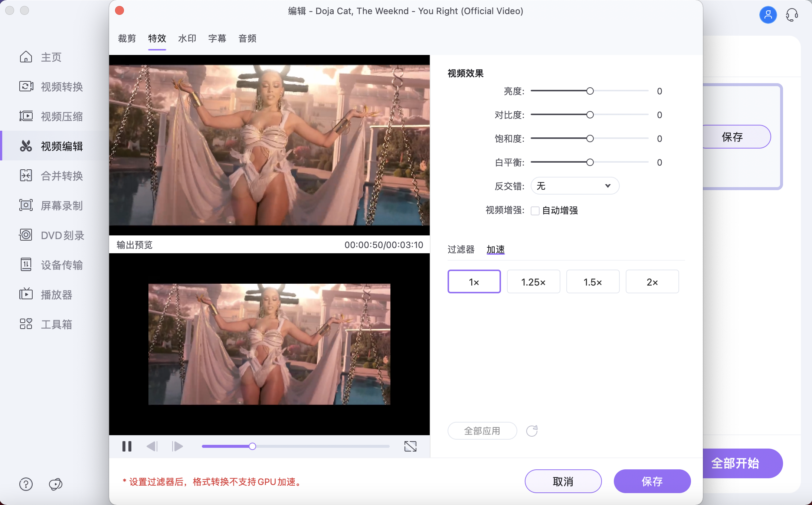Pause the video preview

pyautogui.click(x=127, y=446)
